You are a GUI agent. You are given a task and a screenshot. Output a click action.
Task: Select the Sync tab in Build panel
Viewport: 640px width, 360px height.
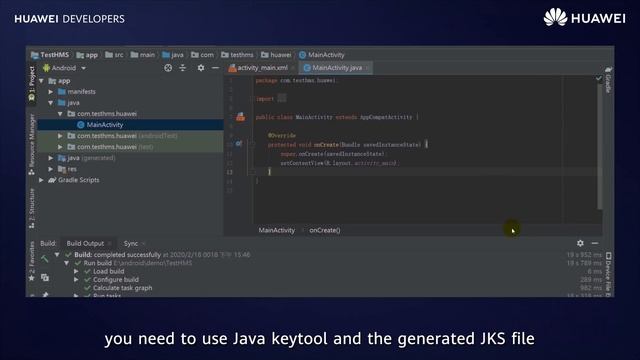[131, 243]
